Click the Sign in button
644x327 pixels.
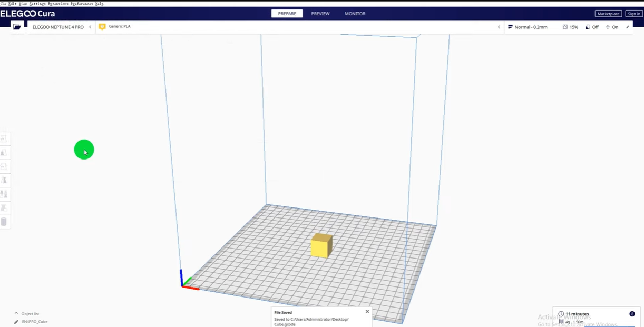(633, 14)
